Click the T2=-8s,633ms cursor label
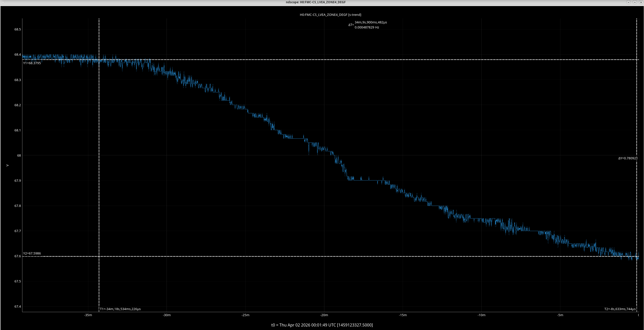Image resolution: width=644 pixels, height=330 pixels. click(620, 309)
